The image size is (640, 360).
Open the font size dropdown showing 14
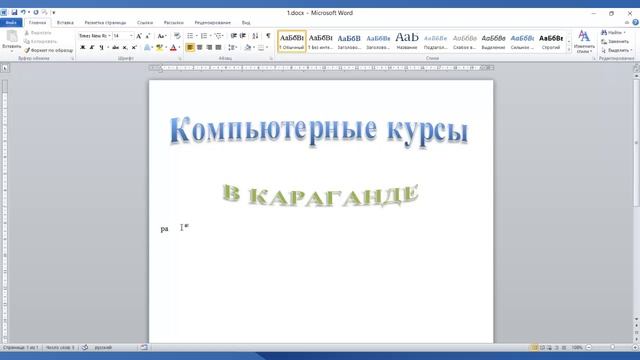(x=131, y=36)
